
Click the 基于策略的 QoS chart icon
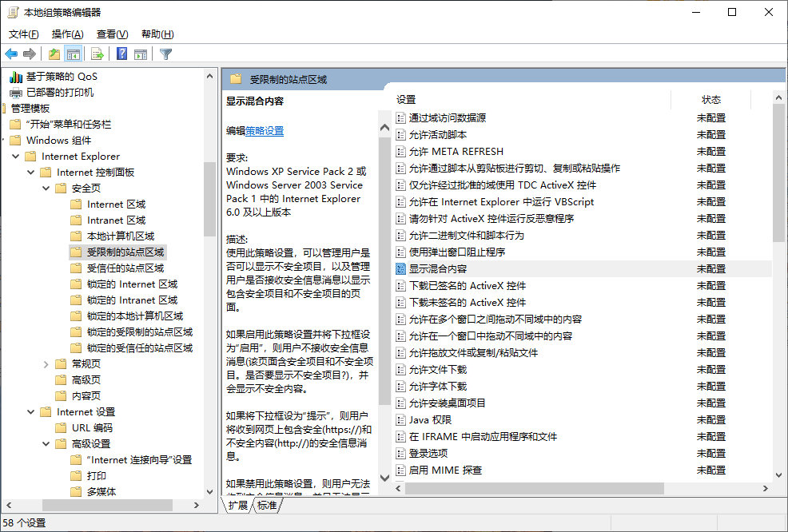(x=16, y=77)
